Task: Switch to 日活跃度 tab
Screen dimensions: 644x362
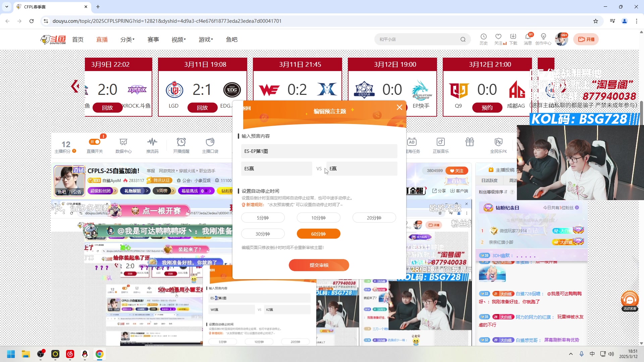Action: tap(489, 181)
